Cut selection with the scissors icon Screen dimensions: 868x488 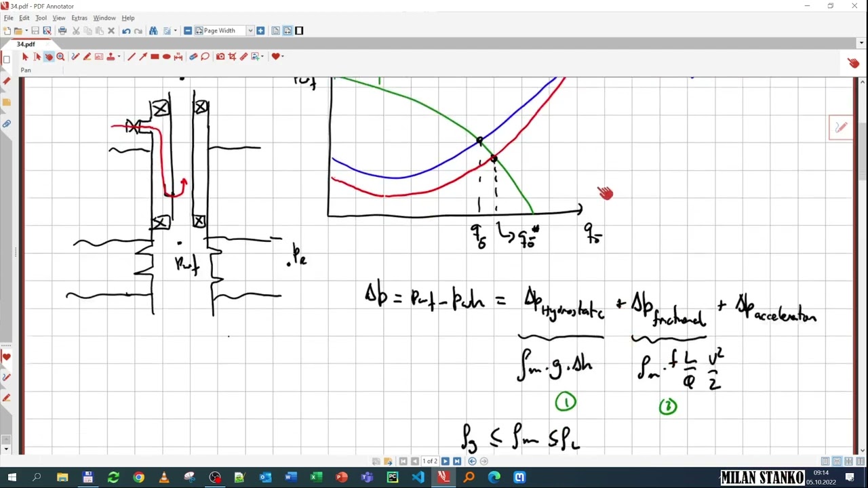[76, 30]
